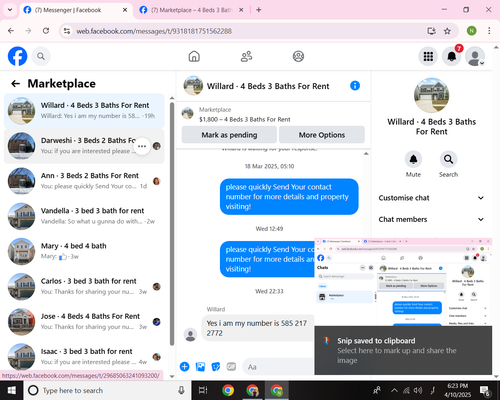
Task: Search in conversation magnifier icon
Action: [x=448, y=159]
